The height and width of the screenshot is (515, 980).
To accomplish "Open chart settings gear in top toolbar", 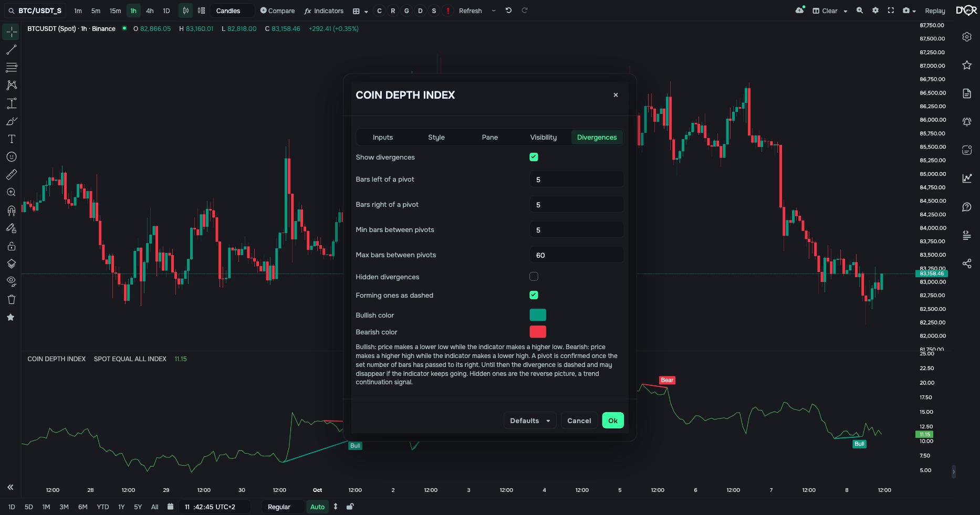I will [x=875, y=10].
